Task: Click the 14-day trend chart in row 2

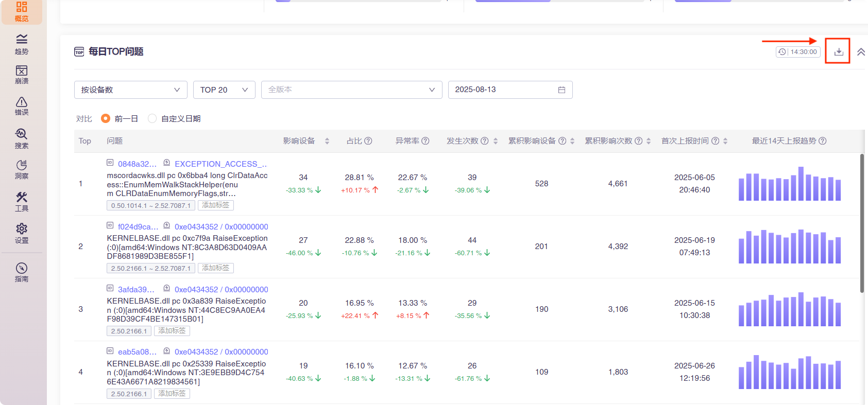Action: click(790, 246)
